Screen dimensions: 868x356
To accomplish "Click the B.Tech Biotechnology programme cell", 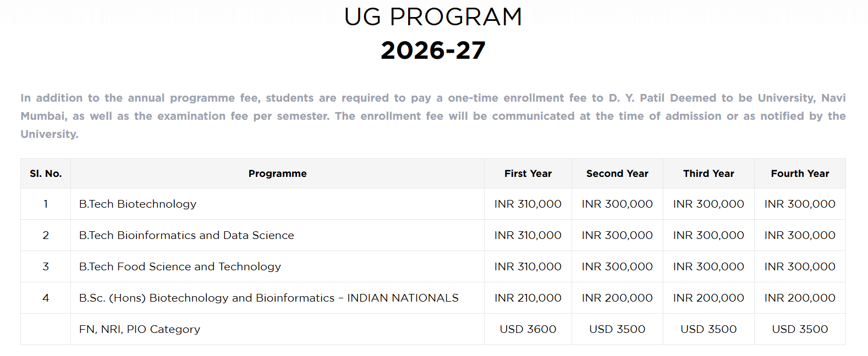I will [x=138, y=204].
